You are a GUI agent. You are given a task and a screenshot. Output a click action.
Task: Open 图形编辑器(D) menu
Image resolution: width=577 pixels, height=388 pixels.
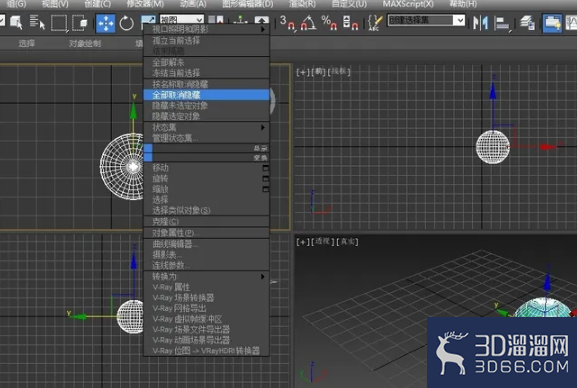point(248,4)
